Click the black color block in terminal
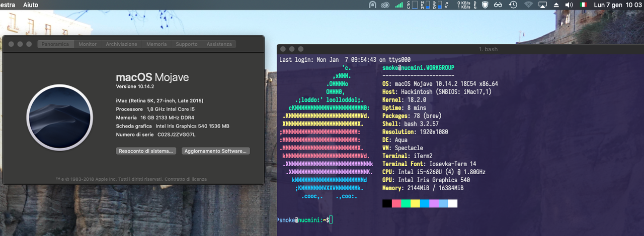The height and width of the screenshot is (236, 644). [x=387, y=203]
